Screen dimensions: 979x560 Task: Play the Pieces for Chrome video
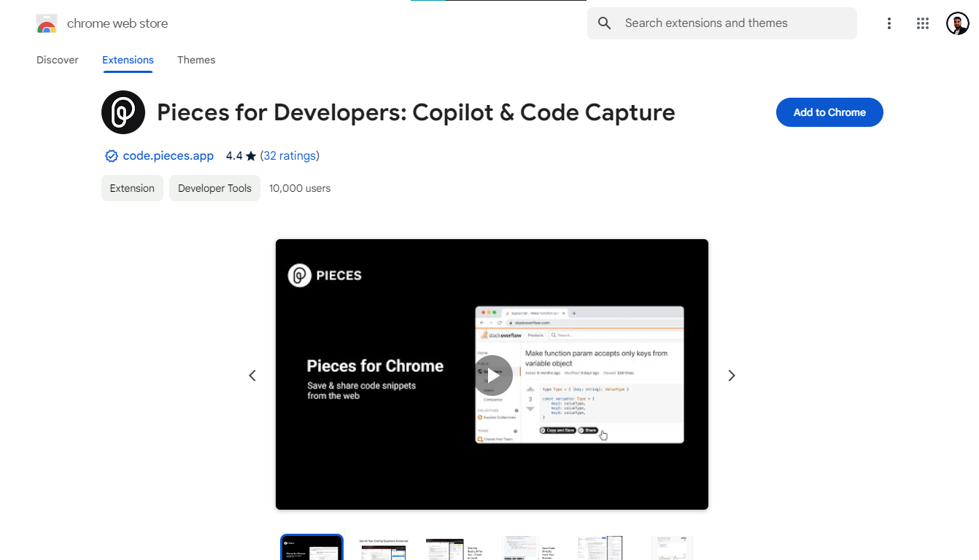tap(492, 375)
